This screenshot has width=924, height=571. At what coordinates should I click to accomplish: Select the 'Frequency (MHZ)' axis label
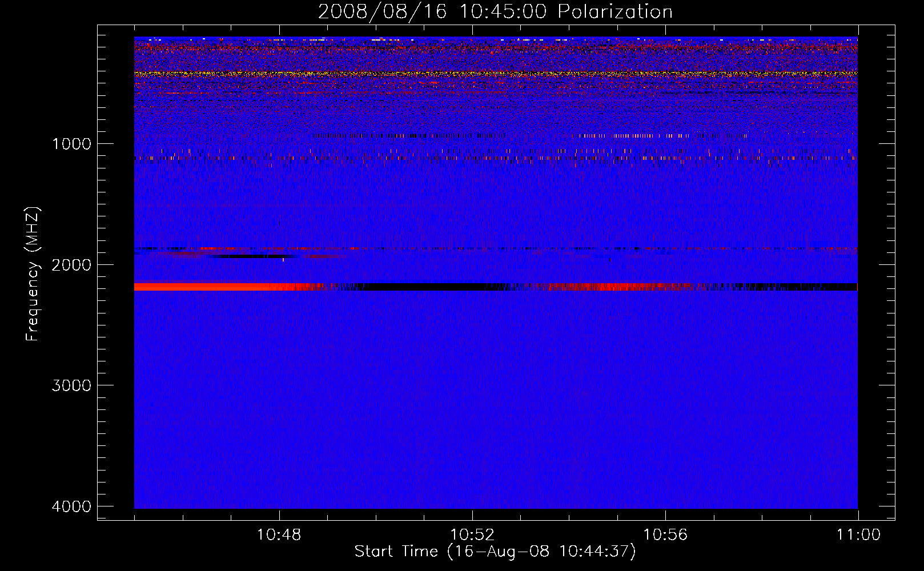[x=33, y=274]
